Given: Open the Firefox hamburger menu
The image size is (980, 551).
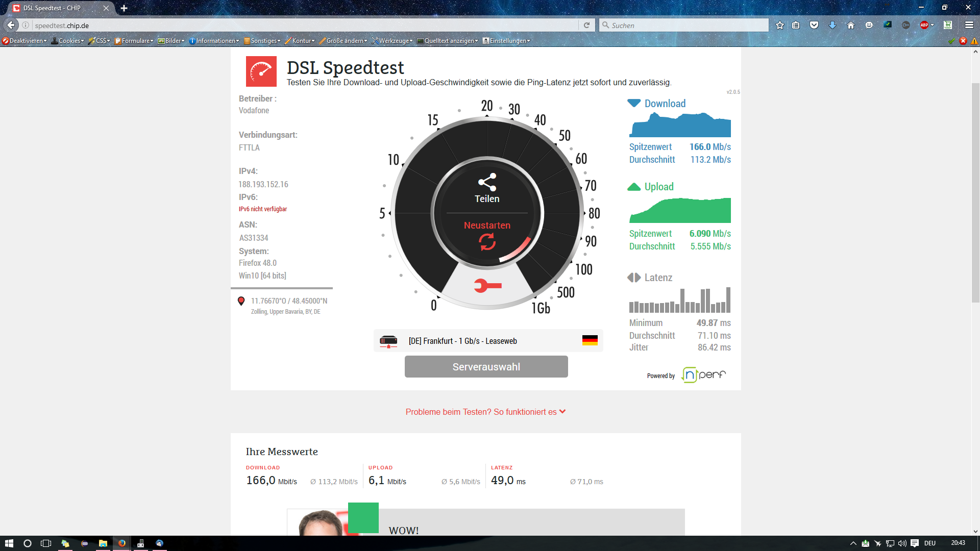Looking at the screenshot, I should [969, 25].
